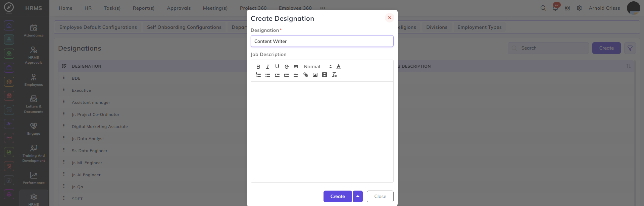Decrease indent in the editor
Image resolution: width=644 pixels, height=206 pixels.
point(277,75)
